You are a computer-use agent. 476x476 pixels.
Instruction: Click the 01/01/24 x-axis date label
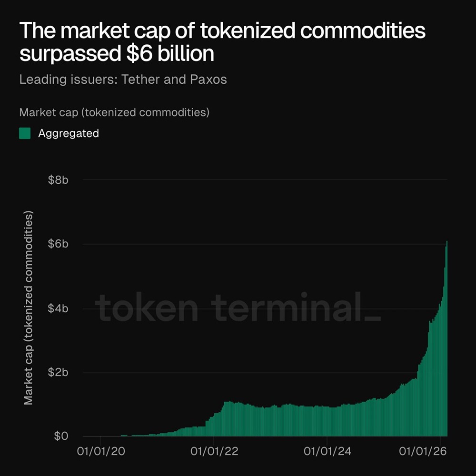(x=327, y=451)
